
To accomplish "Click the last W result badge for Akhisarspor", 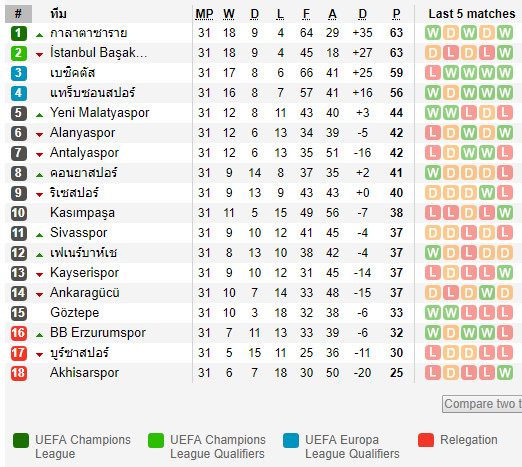I will 505,373.
